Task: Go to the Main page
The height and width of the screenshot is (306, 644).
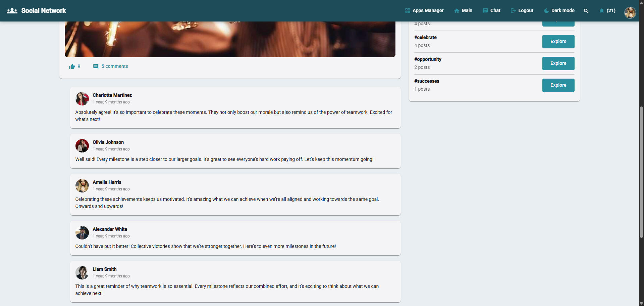Action: [x=463, y=11]
